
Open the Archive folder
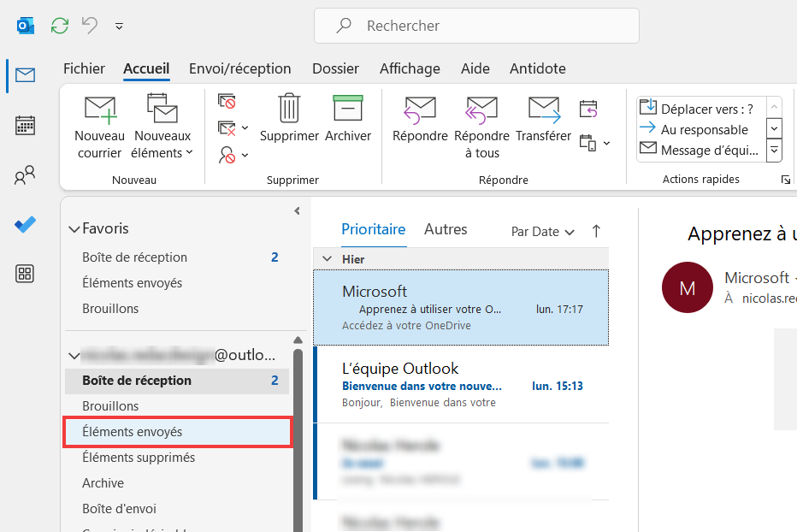click(x=176, y=483)
